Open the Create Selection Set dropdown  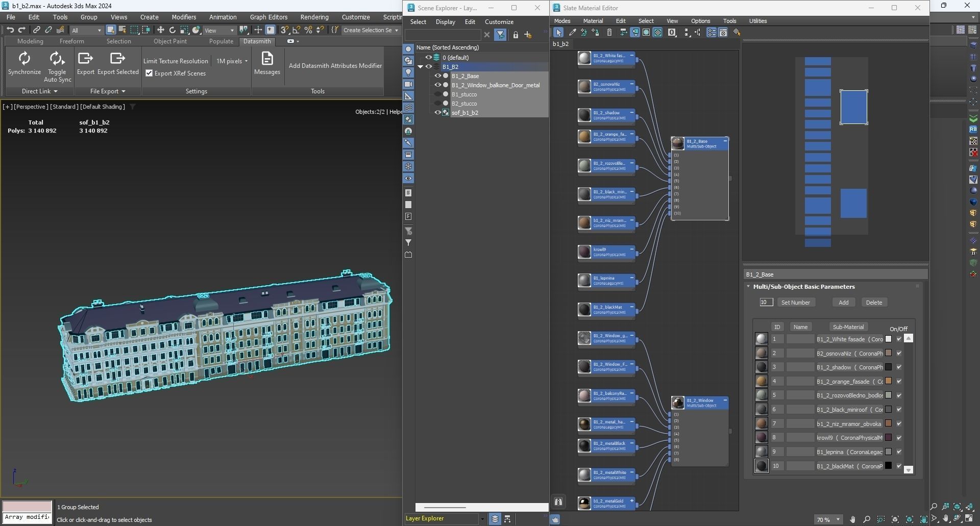(x=371, y=31)
